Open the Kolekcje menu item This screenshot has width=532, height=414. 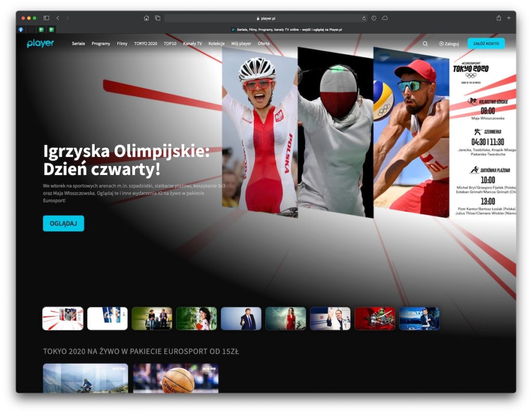coord(217,44)
